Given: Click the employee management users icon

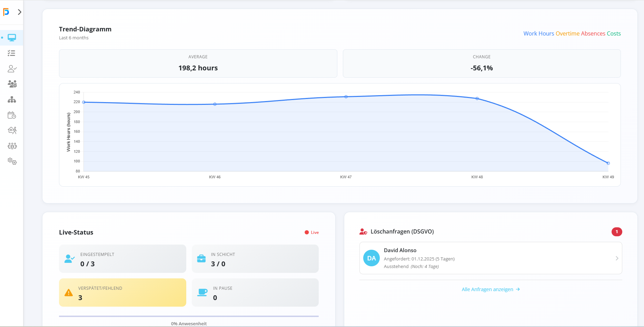Looking at the screenshot, I should pyautogui.click(x=12, y=84).
